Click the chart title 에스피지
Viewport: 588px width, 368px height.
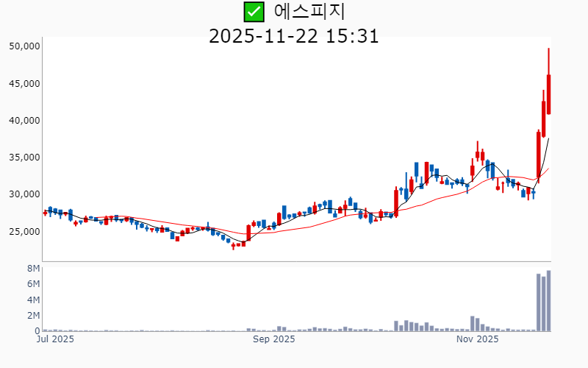309,12
